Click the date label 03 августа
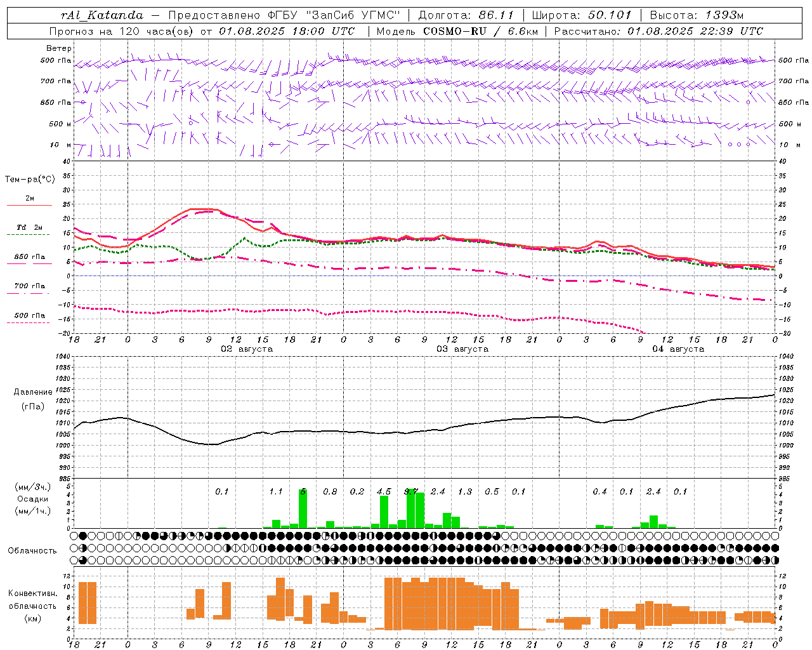 462,349
